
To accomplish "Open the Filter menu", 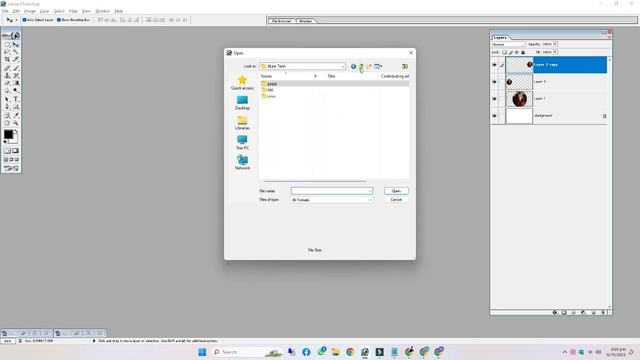I will (73, 11).
